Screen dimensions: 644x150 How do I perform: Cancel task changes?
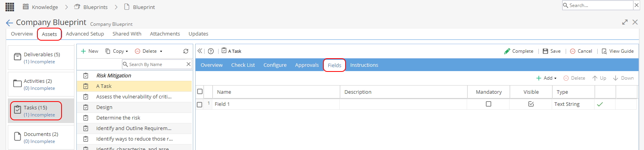[x=581, y=51]
